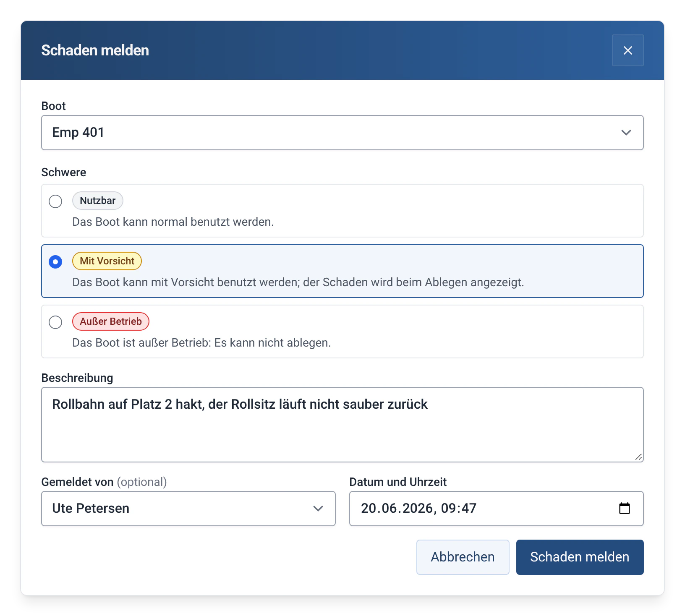Select the Außer Betrieb radio button

pos(55,322)
